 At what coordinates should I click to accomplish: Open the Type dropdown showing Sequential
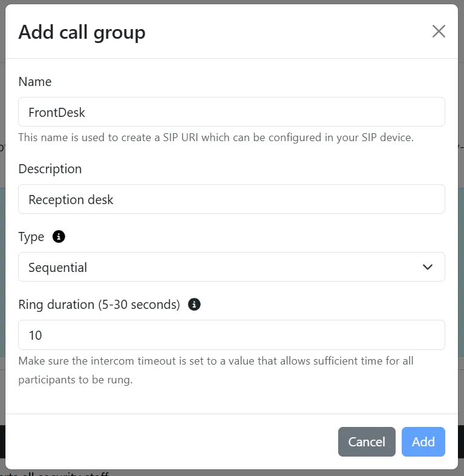pyautogui.click(x=232, y=267)
